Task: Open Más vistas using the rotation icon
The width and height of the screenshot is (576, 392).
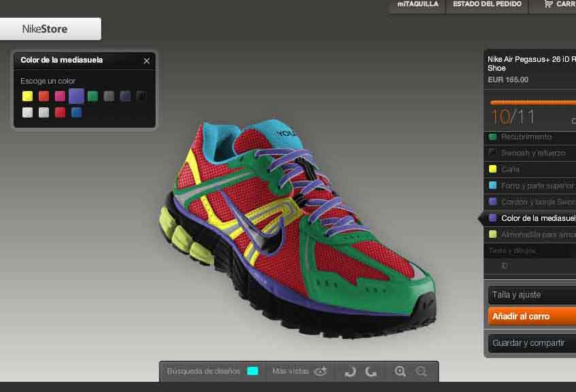Action: pos(320,372)
